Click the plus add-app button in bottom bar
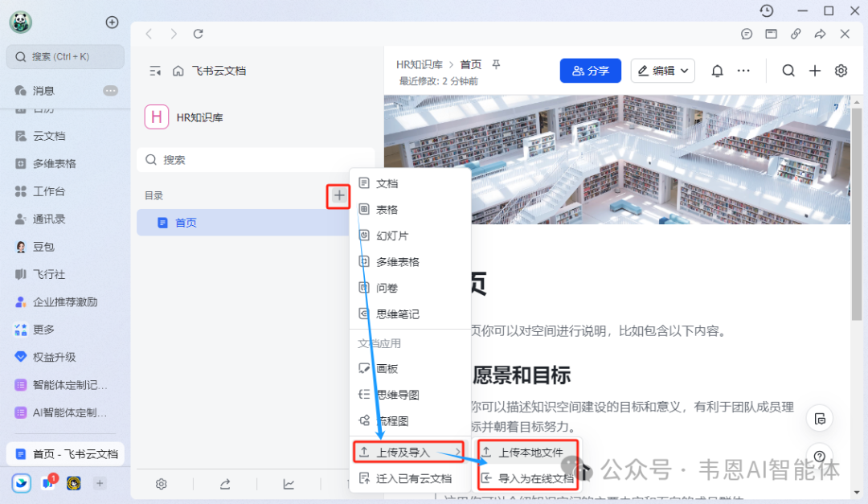The width and height of the screenshot is (868, 504). point(100,484)
